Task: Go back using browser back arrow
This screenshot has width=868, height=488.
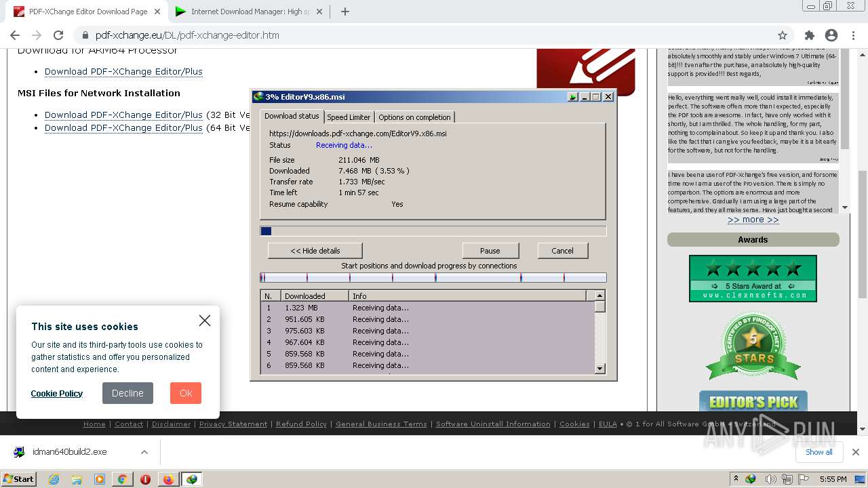Action: pyautogui.click(x=15, y=35)
